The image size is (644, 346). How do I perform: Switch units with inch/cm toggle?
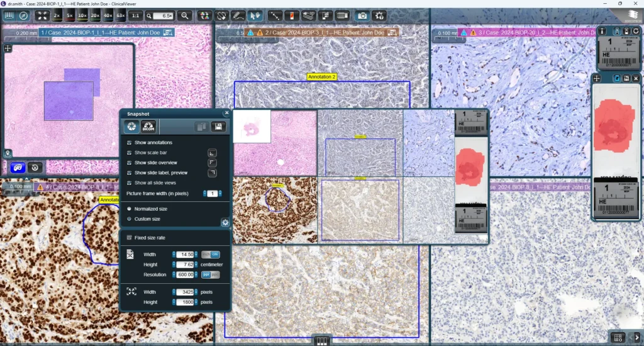point(210,255)
